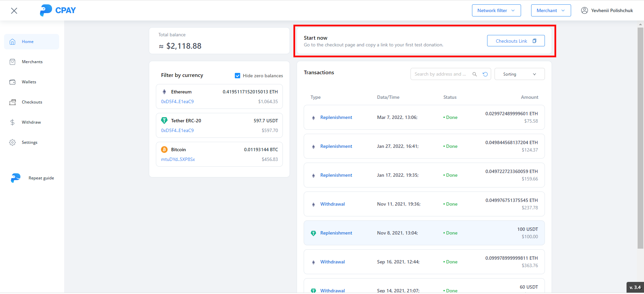Viewport: 644px width, 294px height.
Task: Select Withdraw in the sidebar
Action: [x=31, y=122]
